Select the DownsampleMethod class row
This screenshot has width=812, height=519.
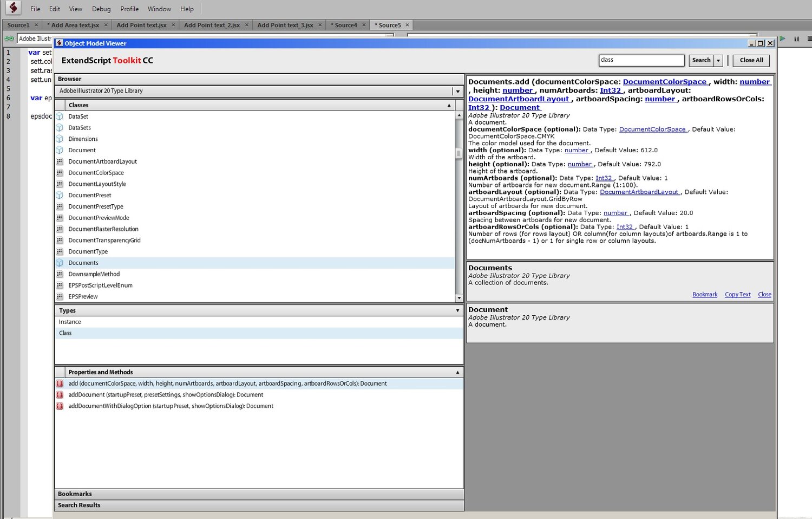[x=255, y=274]
